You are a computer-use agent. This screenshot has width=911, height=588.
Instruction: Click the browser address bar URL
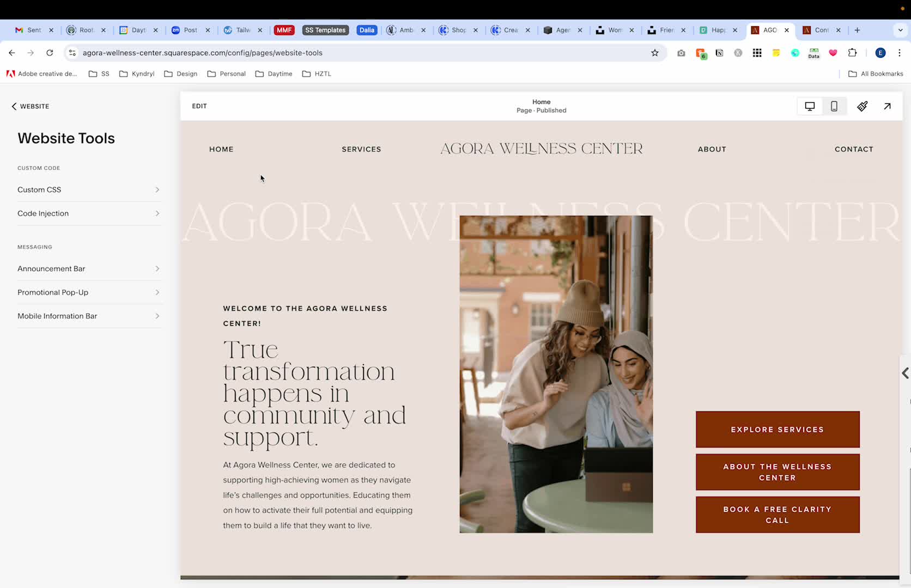(203, 53)
